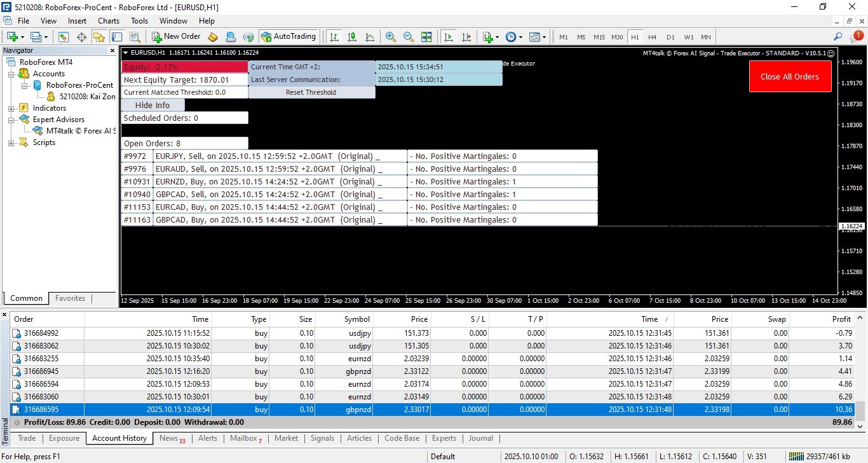Toggle the H1 timeframe button

(635, 37)
